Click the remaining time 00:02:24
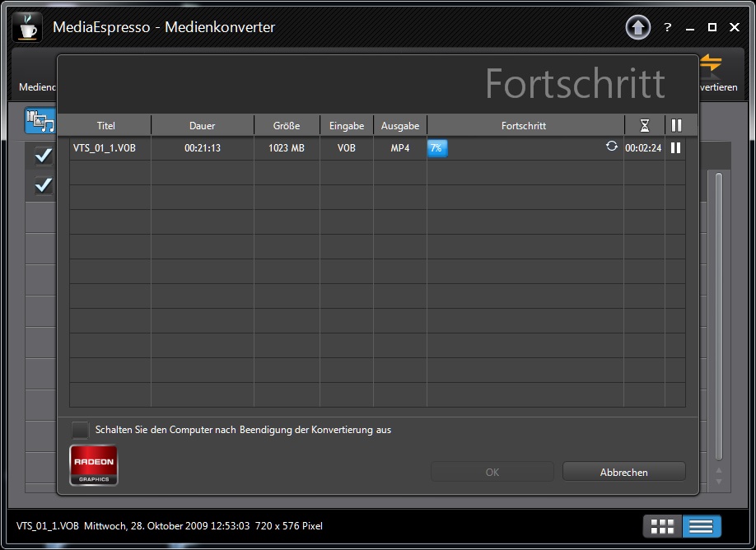The width and height of the screenshot is (756, 550). point(643,148)
